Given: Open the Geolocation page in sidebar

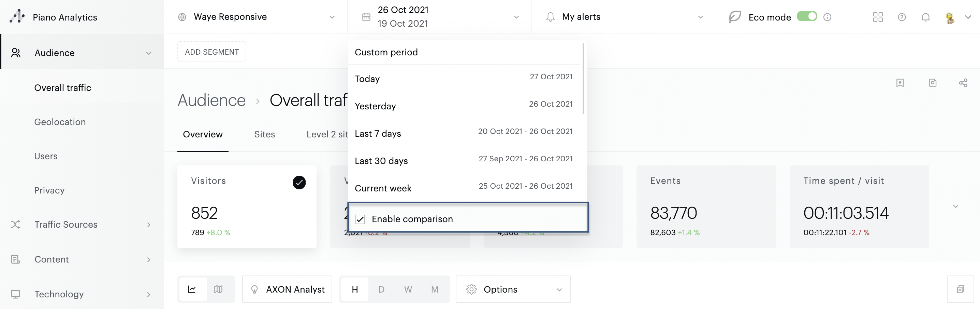Looking at the screenshot, I should click(60, 122).
